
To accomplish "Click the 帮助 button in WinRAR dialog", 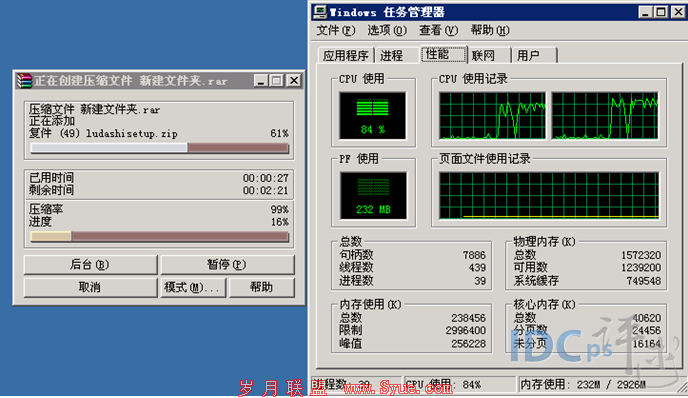I will coord(262,287).
